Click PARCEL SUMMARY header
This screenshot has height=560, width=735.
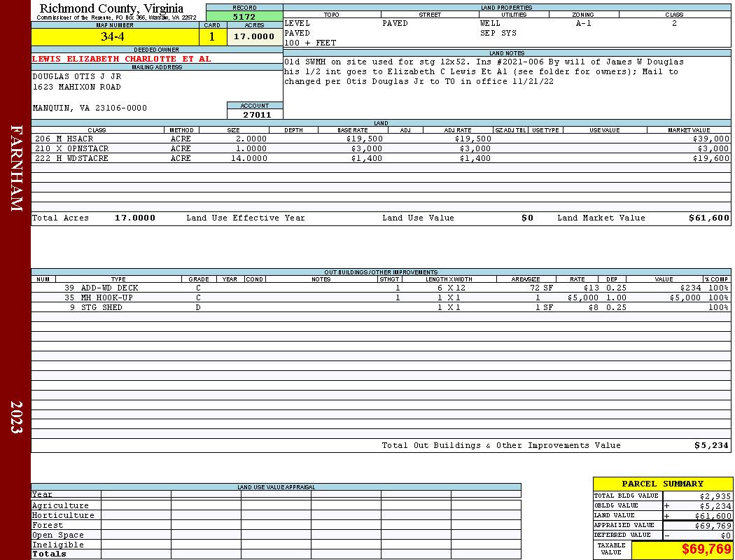(662, 484)
